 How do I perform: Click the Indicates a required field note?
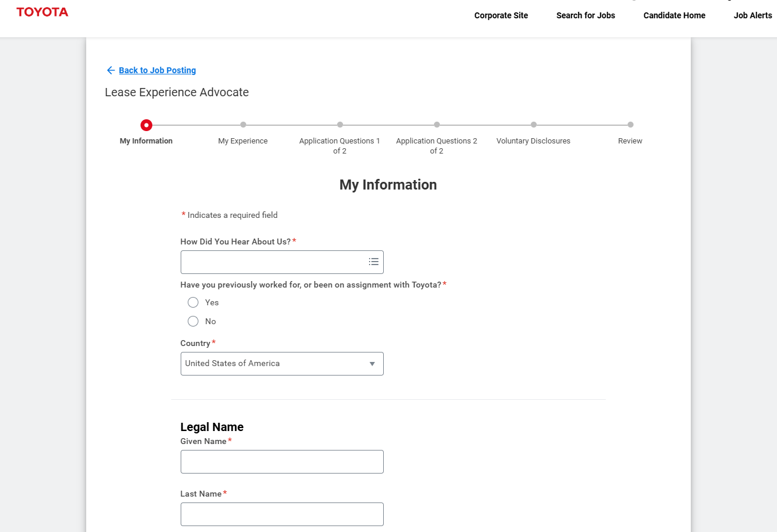point(230,215)
